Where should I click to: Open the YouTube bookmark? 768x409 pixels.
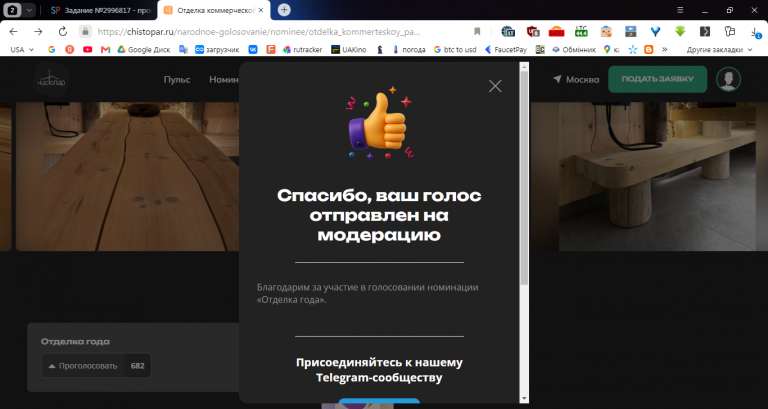[88, 49]
